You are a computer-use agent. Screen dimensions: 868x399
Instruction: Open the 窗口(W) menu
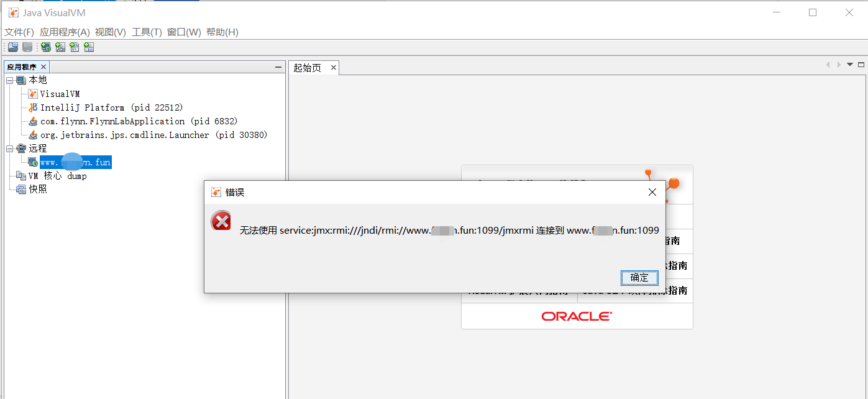[184, 32]
